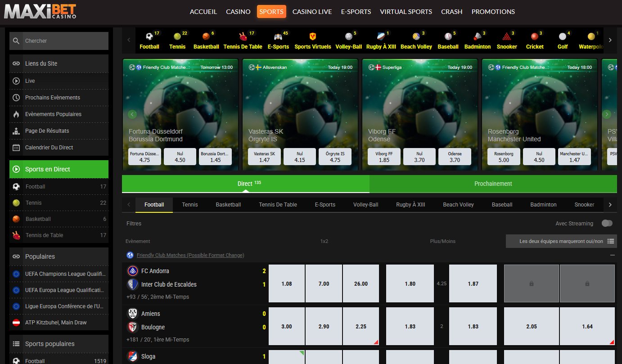622x364 pixels.
Task: Click the Calendrier Du Direct calendar icon
Action: coord(16,148)
